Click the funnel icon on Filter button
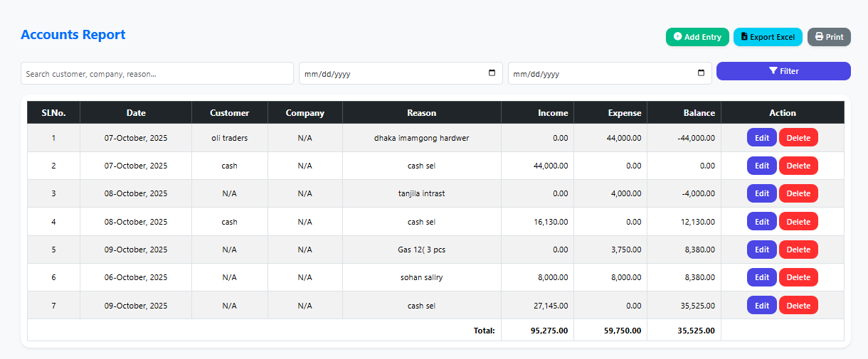Image resolution: width=868 pixels, height=359 pixels. 773,71
